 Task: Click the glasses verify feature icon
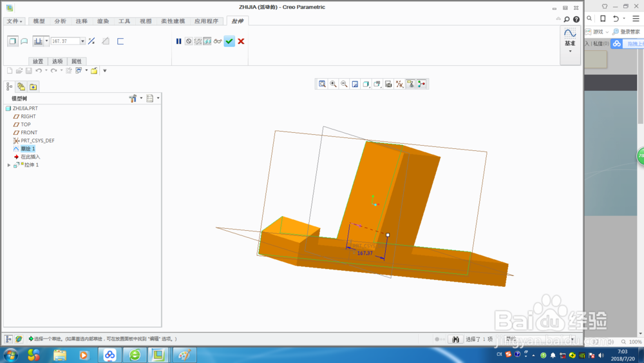click(218, 41)
